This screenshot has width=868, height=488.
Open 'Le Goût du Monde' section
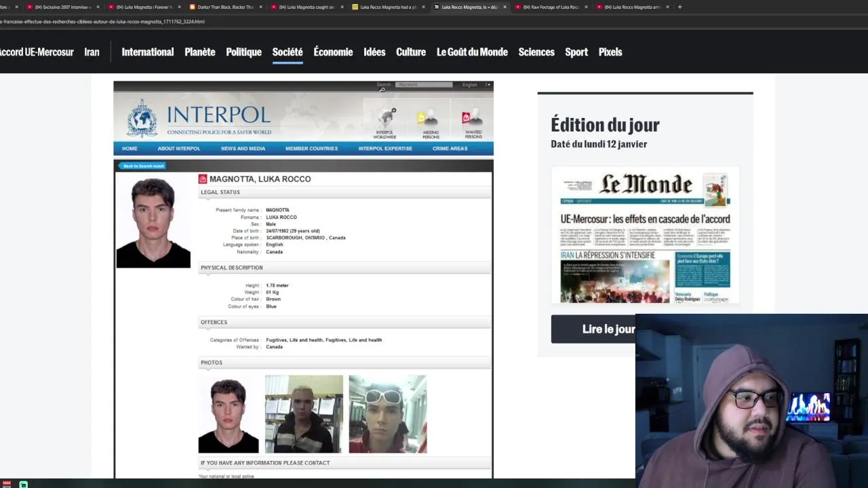(472, 52)
